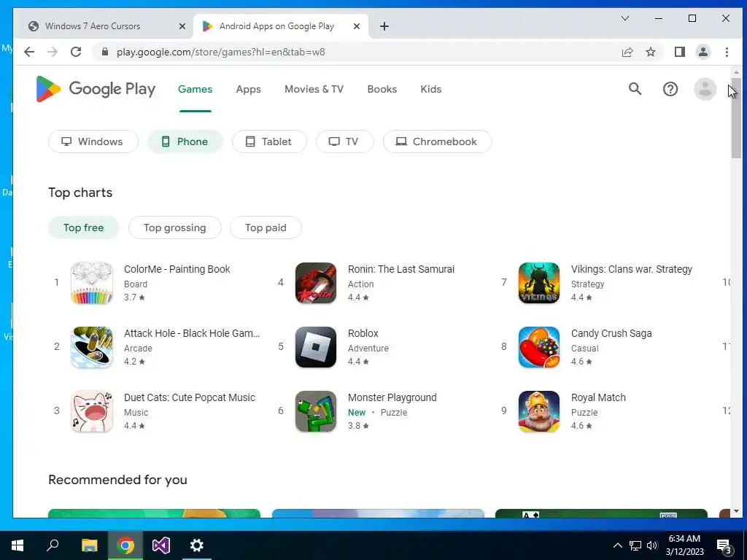
Task: Open the Royal Match title link
Action: point(598,397)
